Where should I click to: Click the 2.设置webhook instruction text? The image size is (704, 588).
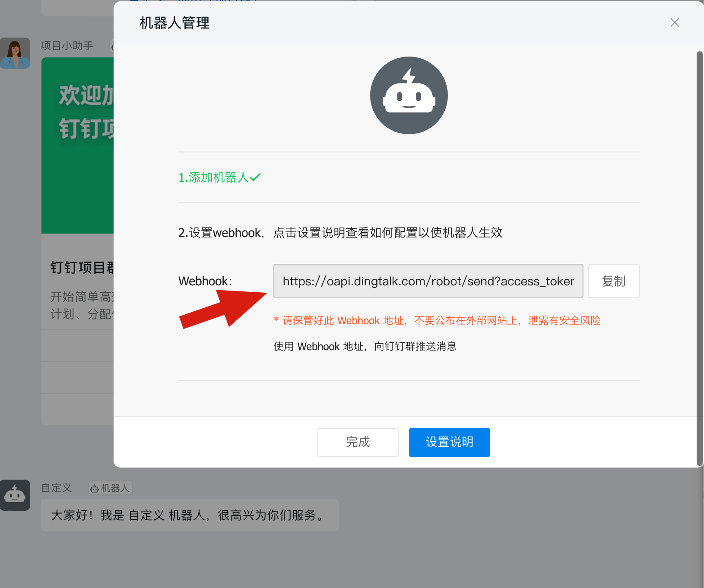coord(340,233)
